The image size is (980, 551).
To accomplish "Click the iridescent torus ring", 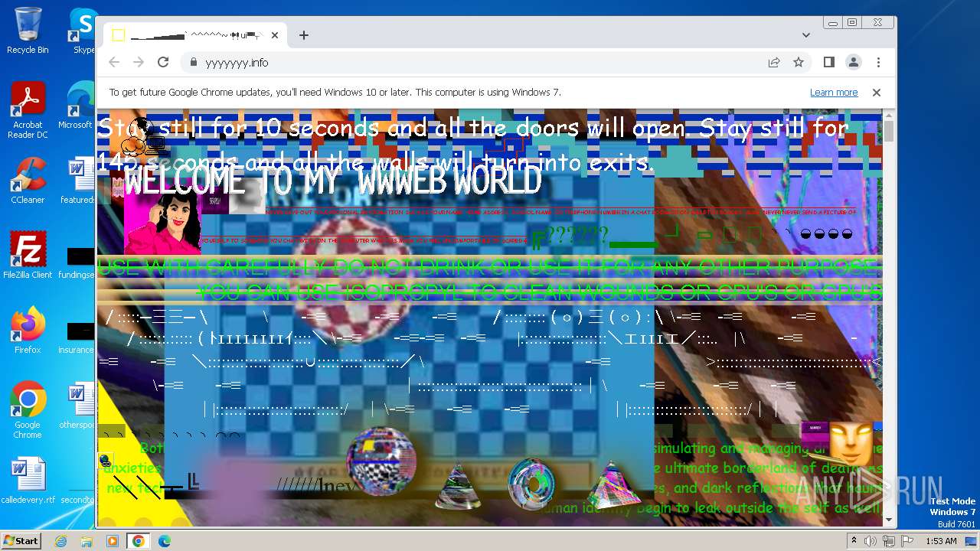I will [x=531, y=484].
